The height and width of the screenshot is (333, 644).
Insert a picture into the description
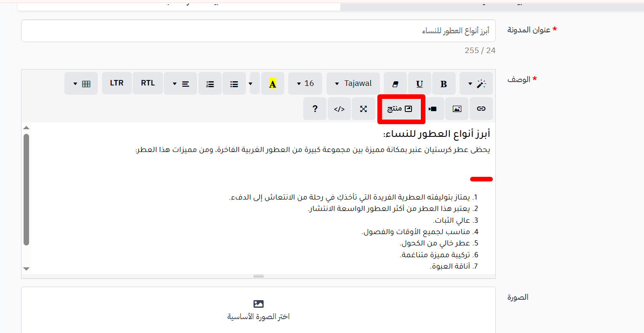click(457, 109)
